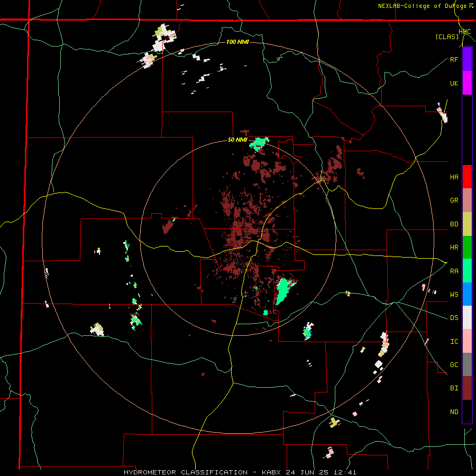Click the green rain echo beside the 50 NMI label

pyautogui.click(x=259, y=143)
